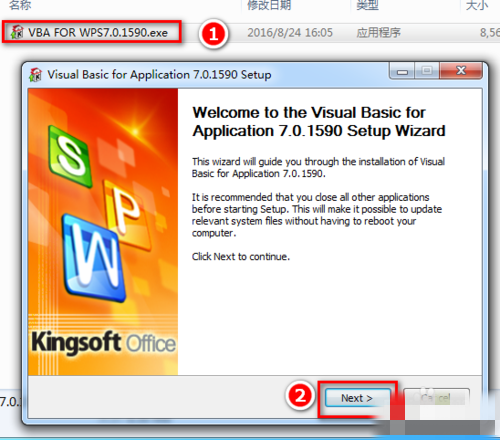This screenshot has width=500, height=440.
Task: Click the green S logo icon
Action: click(70, 156)
